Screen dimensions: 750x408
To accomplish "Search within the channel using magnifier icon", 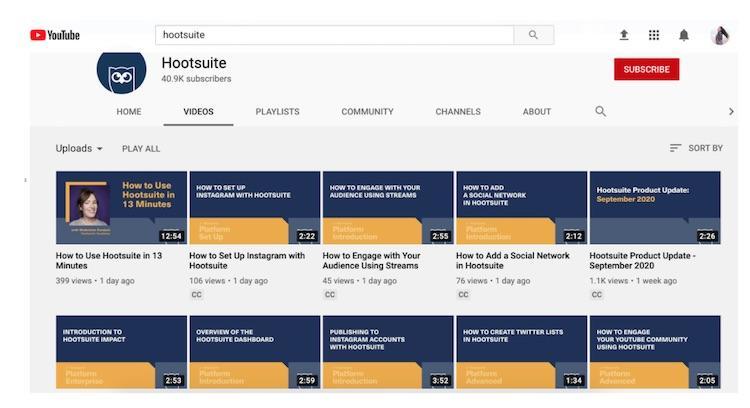I will coord(601,111).
